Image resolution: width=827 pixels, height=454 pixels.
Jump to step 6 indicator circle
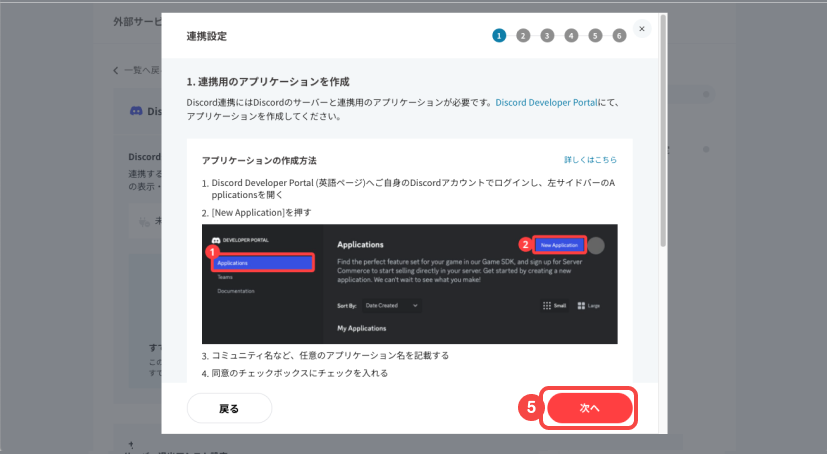(x=619, y=36)
